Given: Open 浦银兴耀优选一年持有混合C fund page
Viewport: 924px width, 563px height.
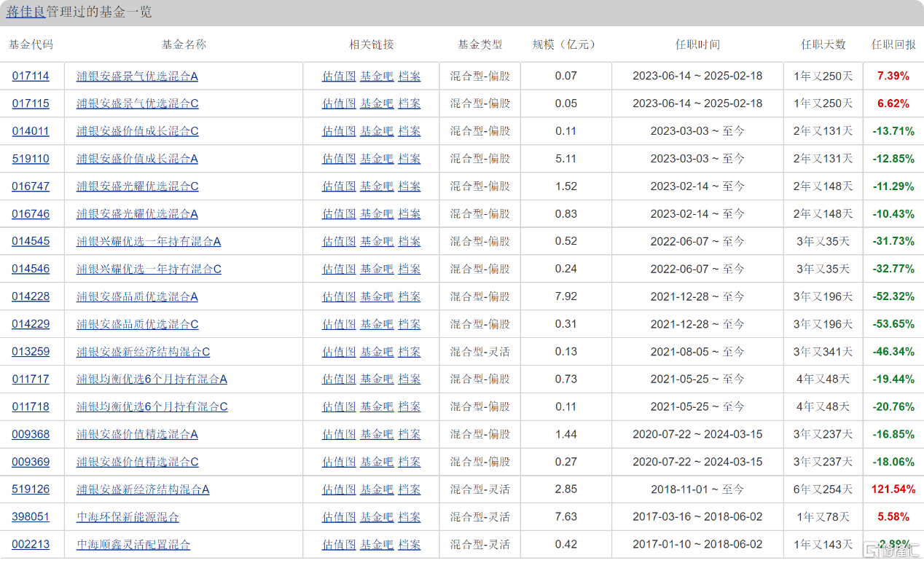Looking at the screenshot, I should tap(149, 269).
